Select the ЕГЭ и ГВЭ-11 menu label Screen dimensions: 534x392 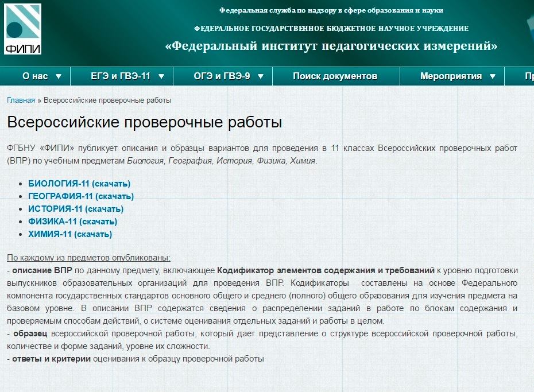pos(121,76)
